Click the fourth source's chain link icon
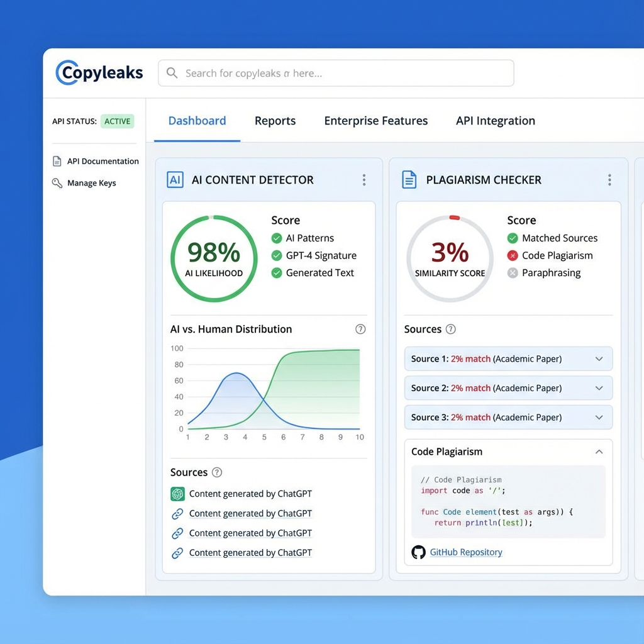 click(177, 553)
